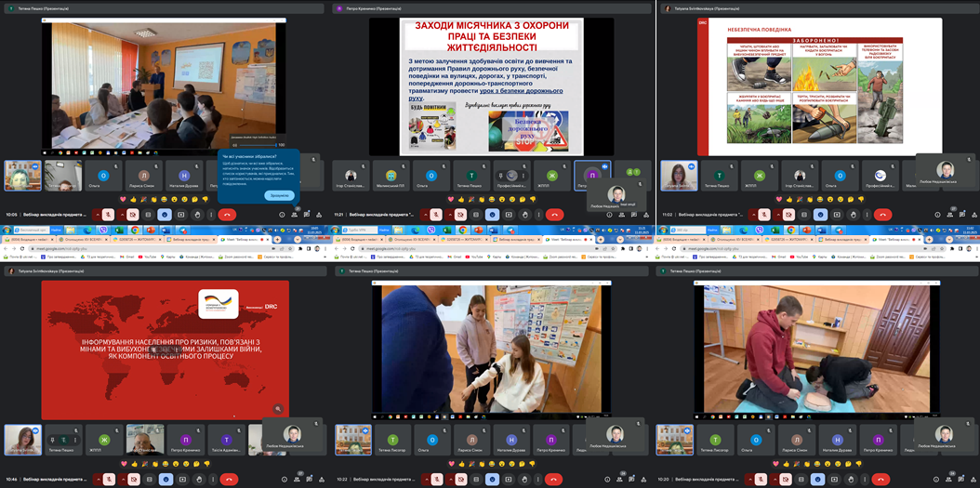Hang up the 10:20 meeting call

881,480
